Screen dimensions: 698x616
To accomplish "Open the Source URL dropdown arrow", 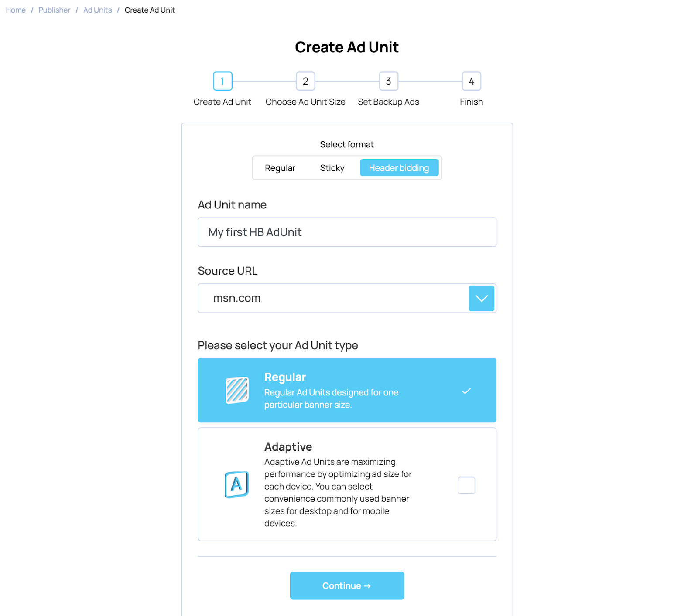I will pos(481,298).
